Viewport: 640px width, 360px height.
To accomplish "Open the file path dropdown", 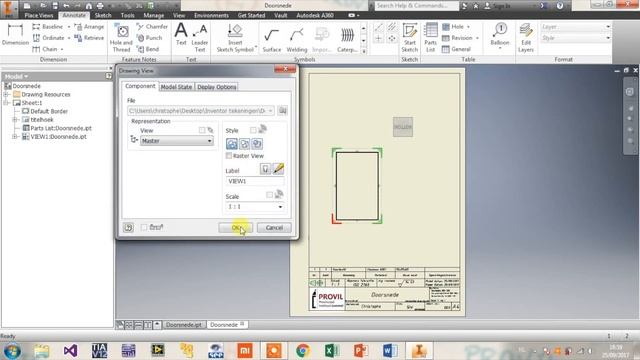I will (270, 111).
